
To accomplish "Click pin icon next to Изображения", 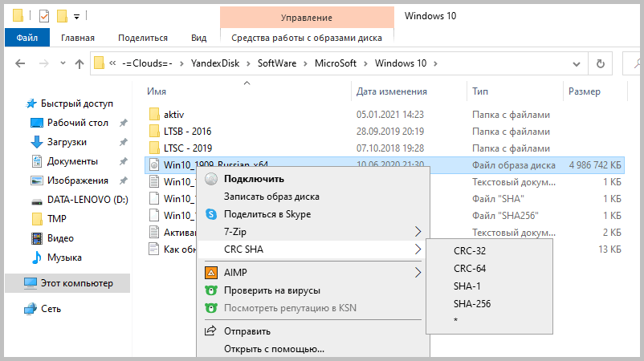I will pos(123,180).
